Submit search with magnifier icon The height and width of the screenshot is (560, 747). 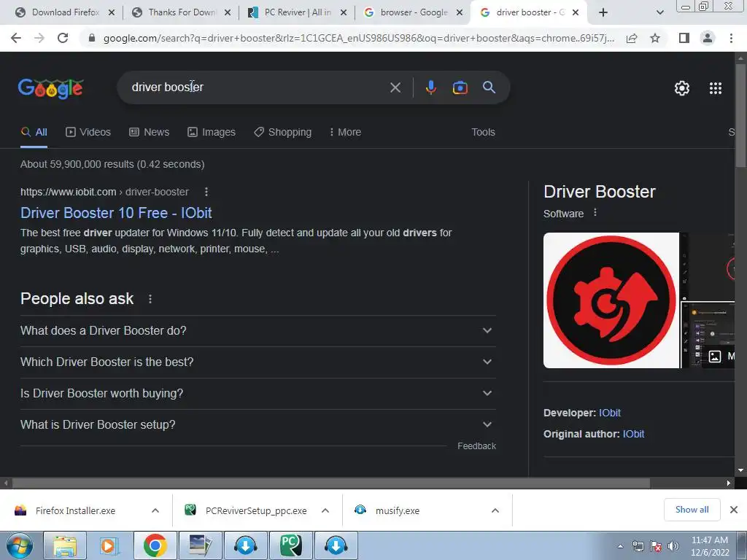[x=489, y=87]
